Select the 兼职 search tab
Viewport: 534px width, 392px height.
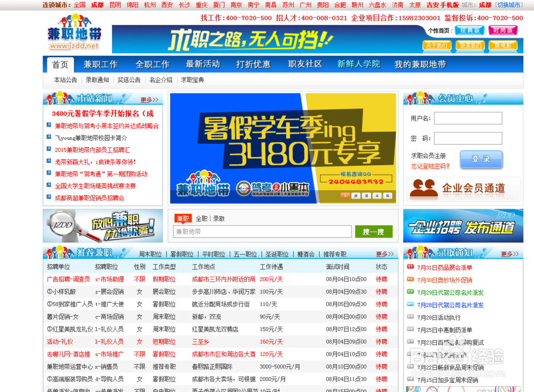tap(183, 218)
